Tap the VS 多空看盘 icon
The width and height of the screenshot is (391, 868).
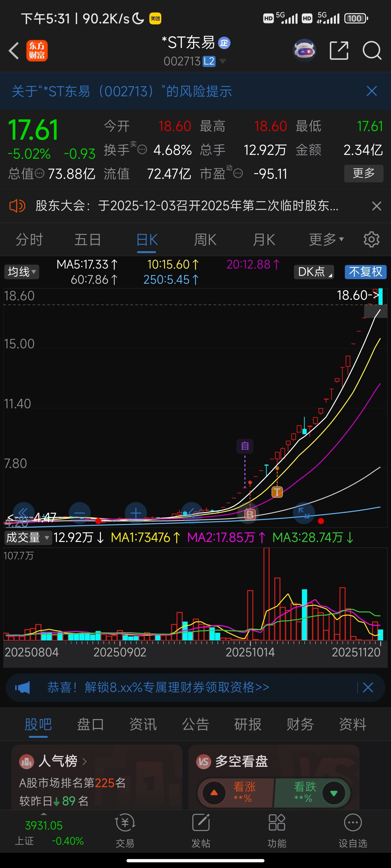click(203, 761)
